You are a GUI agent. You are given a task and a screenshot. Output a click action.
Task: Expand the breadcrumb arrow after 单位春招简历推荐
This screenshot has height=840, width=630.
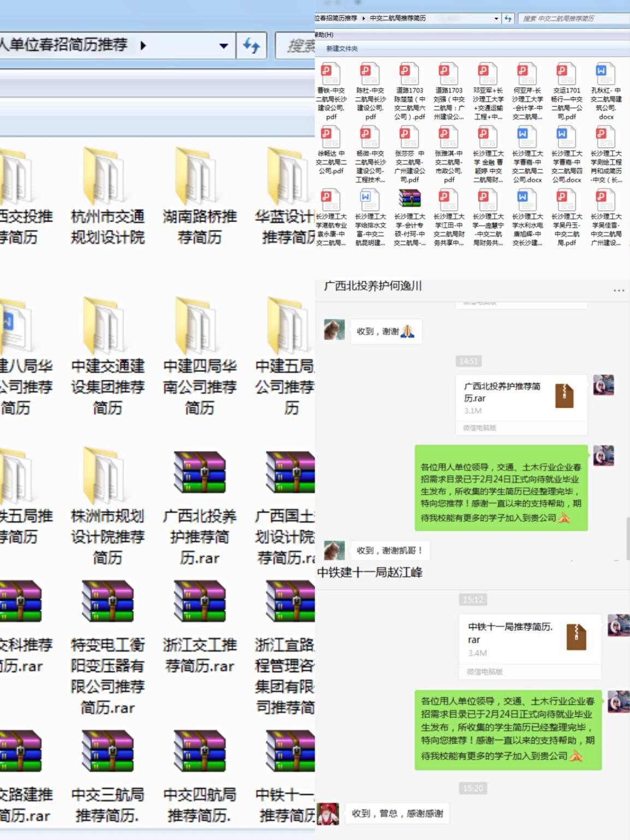coord(143,45)
